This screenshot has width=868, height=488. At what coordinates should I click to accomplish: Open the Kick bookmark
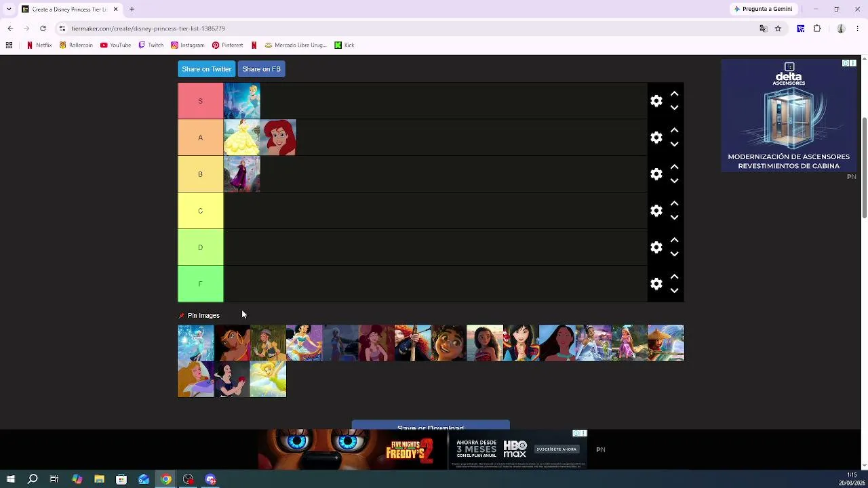(344, 45)
